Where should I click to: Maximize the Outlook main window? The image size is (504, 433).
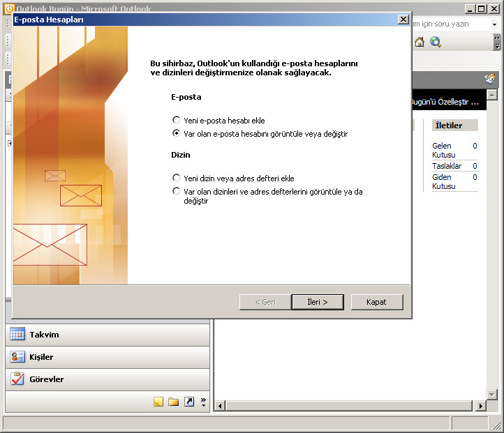coord(482,9)
